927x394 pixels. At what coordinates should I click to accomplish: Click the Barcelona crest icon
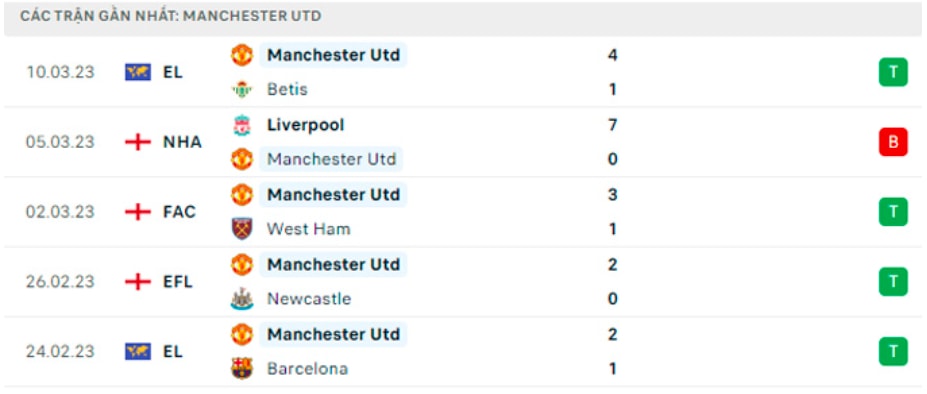click(x=241, y=369)
